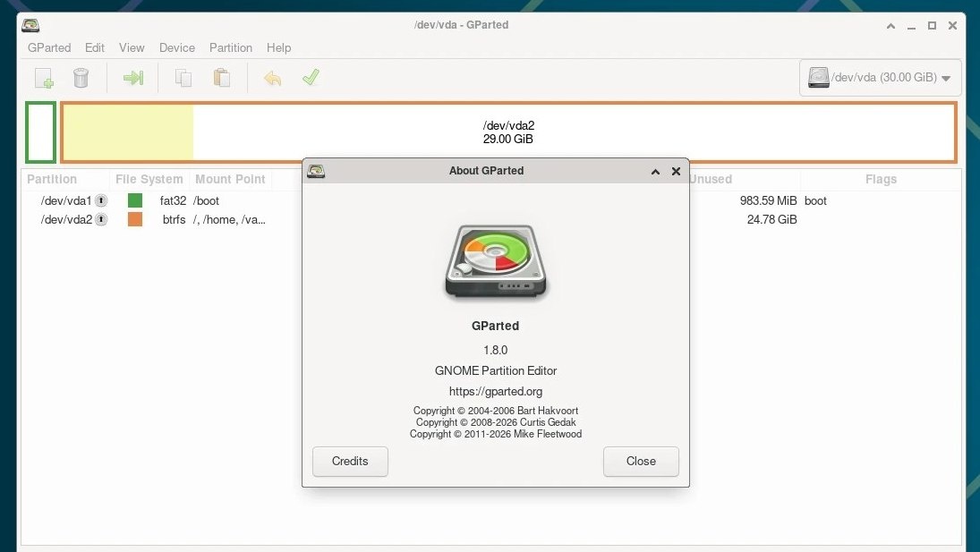Screen dimensions: 980x552
Task: Click the Close button in About dialog
Action: click(641, 462)
